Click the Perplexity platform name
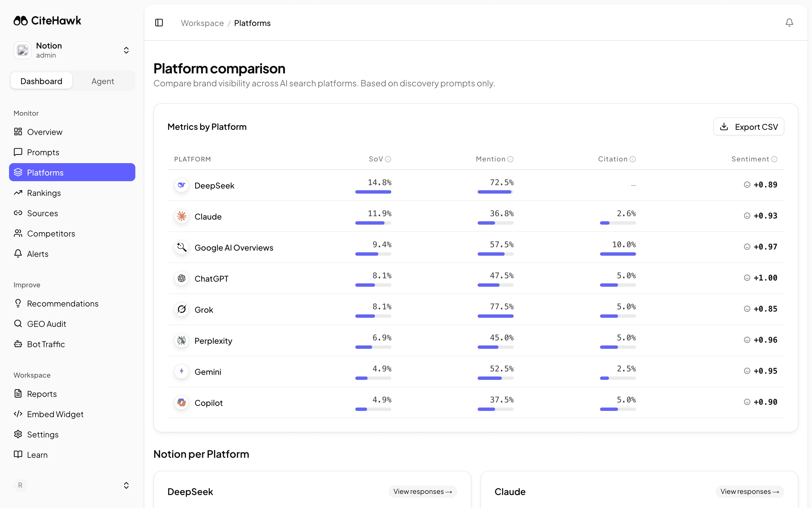Screen dimensions: 812x508 tap(213, 341)
